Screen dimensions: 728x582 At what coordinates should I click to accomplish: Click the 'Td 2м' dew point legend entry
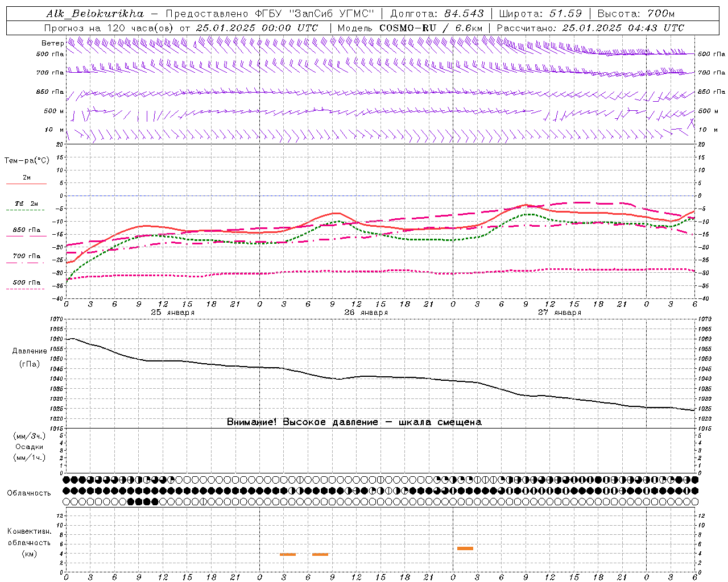[x=26, y=206]
